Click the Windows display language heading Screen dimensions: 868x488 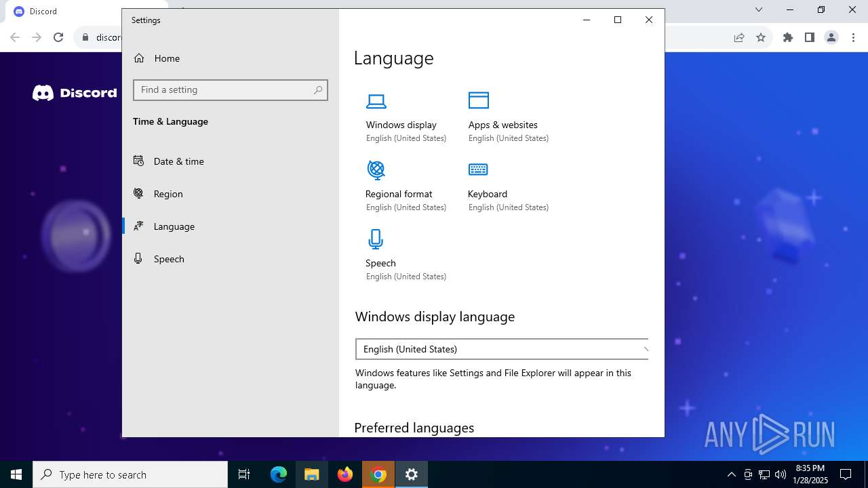tap(435, 317)
